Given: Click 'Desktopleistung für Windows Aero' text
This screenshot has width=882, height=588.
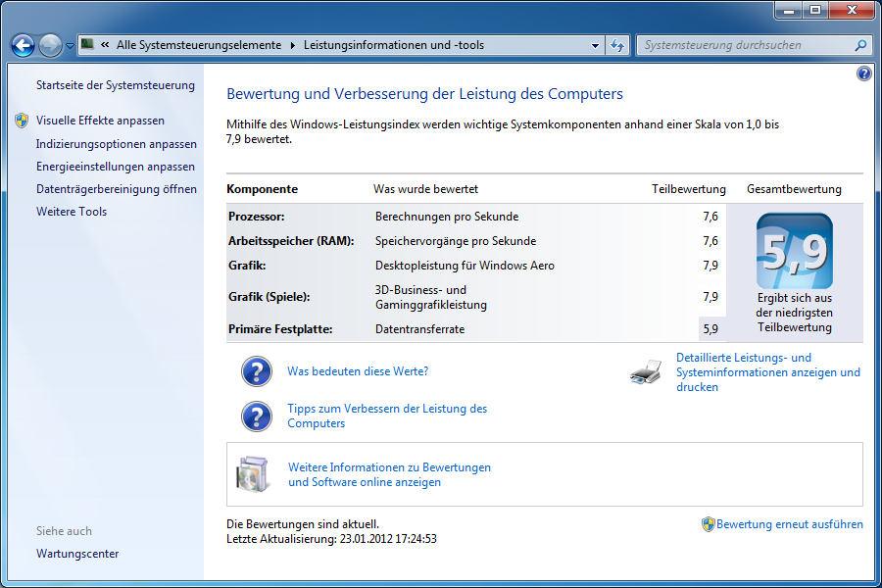Looking at the screenshot, I should click(465, 266).
